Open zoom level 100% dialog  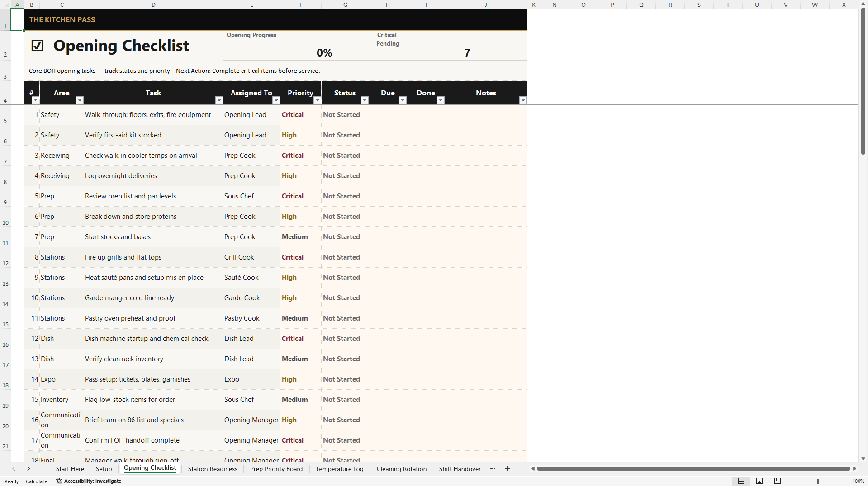pos(858,481)
